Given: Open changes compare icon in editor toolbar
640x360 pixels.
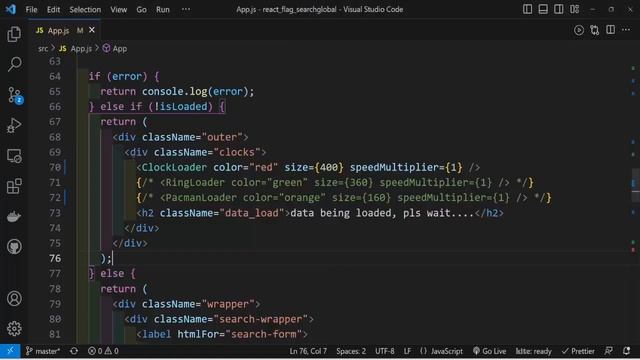Looking at the screenshot, I should point(595,30).
